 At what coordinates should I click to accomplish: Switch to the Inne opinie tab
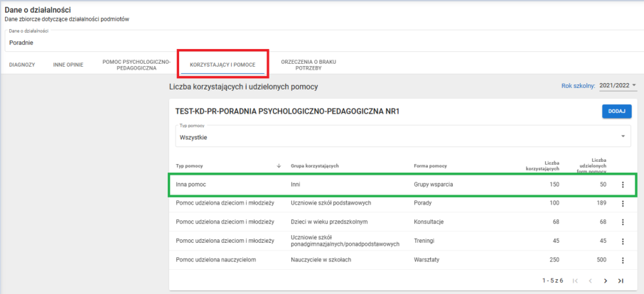68,65
